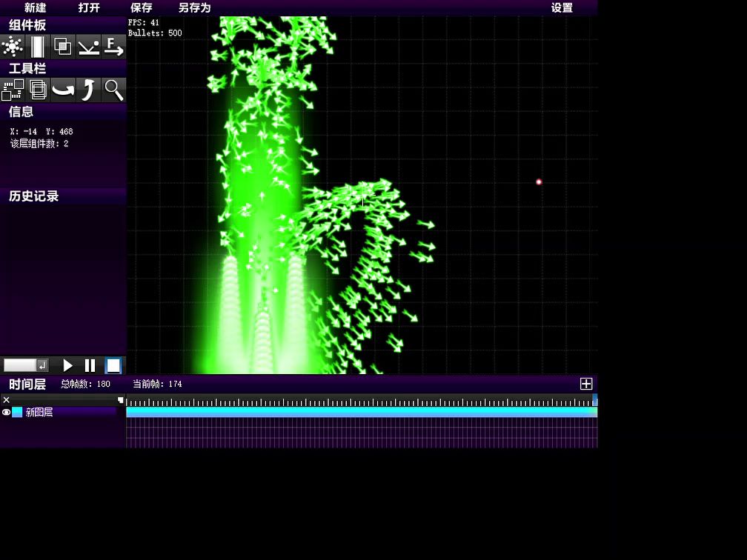The width and height of the screenshot is (747, 560).
Task: Pick the rebound board component icon
Action: point(88,47)
